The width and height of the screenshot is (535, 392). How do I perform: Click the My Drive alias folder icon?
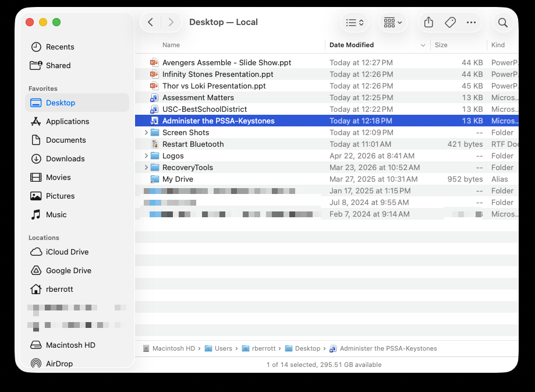pyautogui.click(x=155, y=179)
